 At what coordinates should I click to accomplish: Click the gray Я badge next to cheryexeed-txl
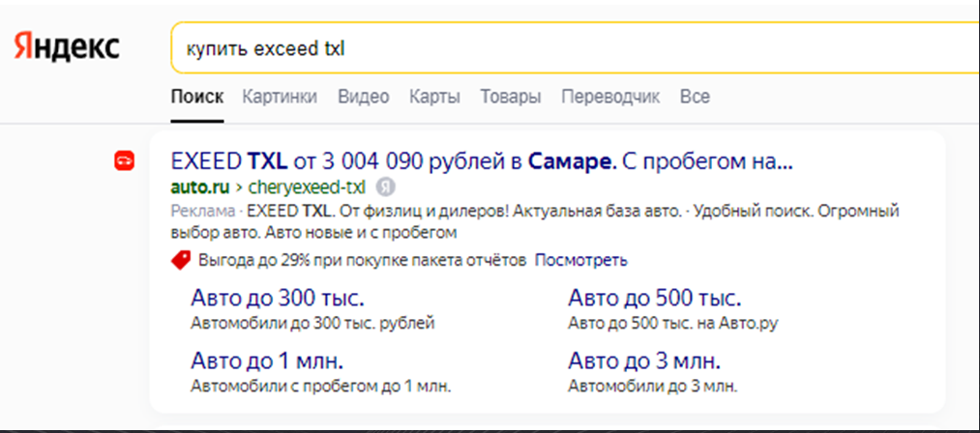[x=385, y=188]
